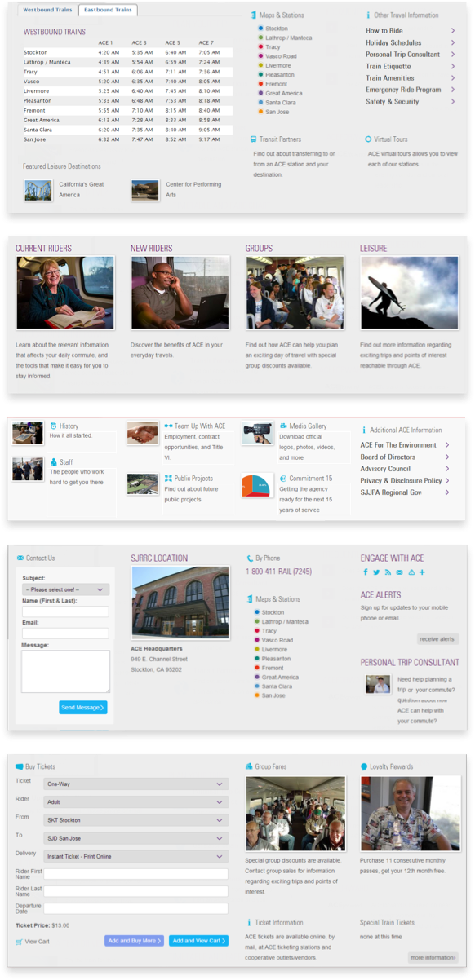Click the Add and View Cart button
This screenshot has width=475, height=980.
(x=198, y=941)
